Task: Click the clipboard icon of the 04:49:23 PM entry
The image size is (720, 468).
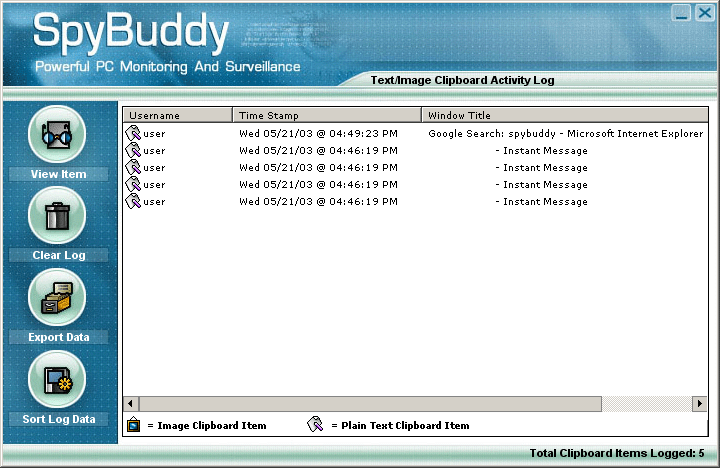Action: [x=133, y=133]
